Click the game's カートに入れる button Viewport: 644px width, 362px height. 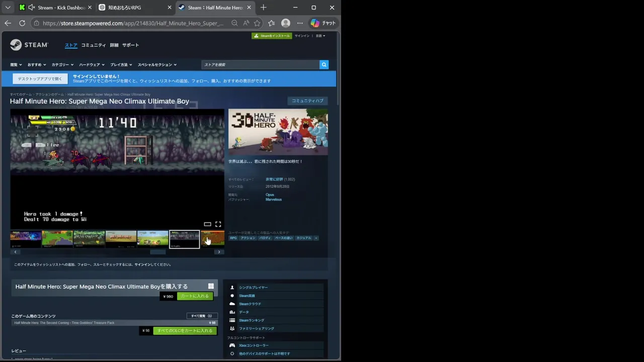(x=195, y=296)
